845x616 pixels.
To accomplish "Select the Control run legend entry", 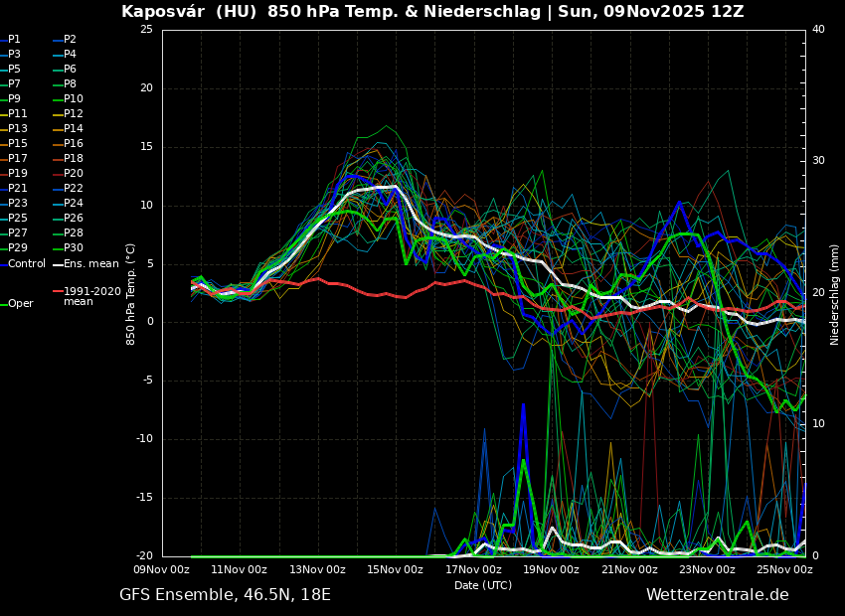I will [26, 263].
